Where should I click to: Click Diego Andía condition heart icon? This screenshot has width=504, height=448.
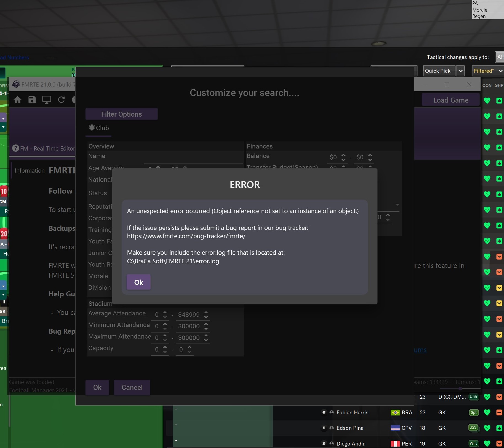coord(487,443)
